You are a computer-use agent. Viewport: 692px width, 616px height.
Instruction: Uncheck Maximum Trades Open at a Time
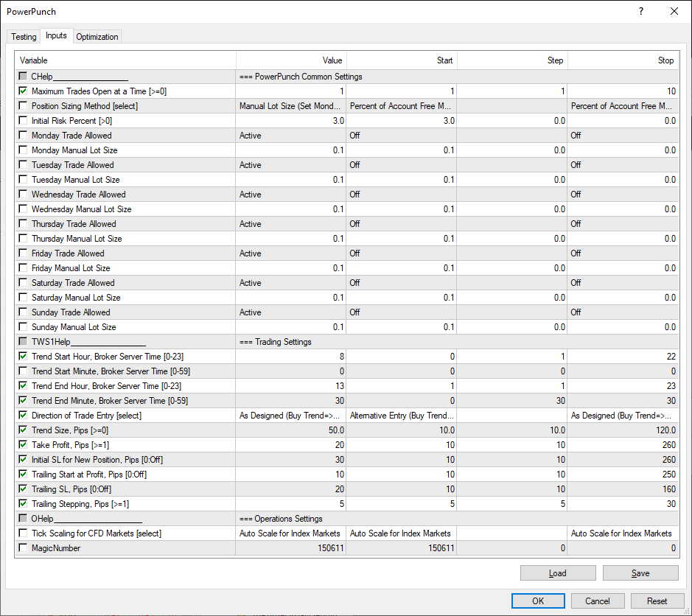23,91
